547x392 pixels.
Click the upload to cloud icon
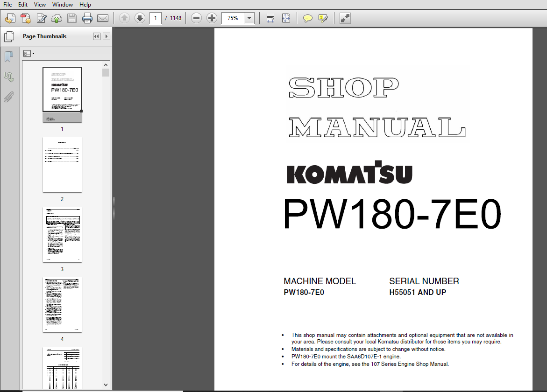[57, 18]
